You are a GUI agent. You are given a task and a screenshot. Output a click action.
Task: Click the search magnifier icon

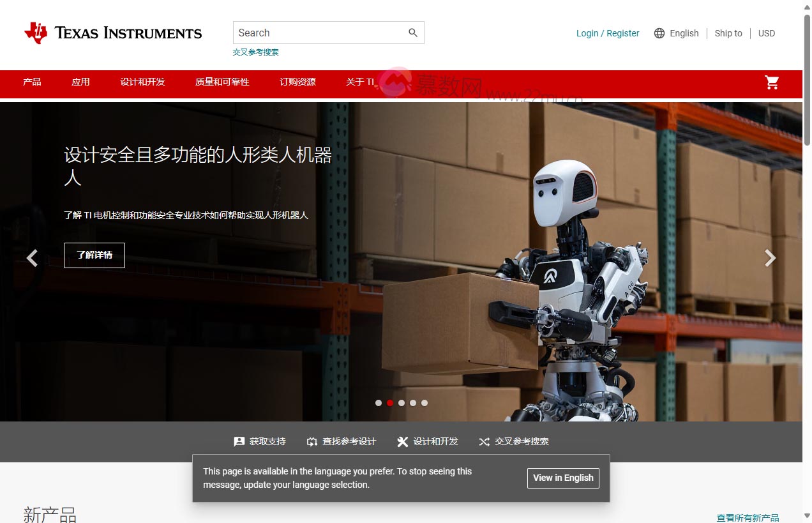coord(413,33)
